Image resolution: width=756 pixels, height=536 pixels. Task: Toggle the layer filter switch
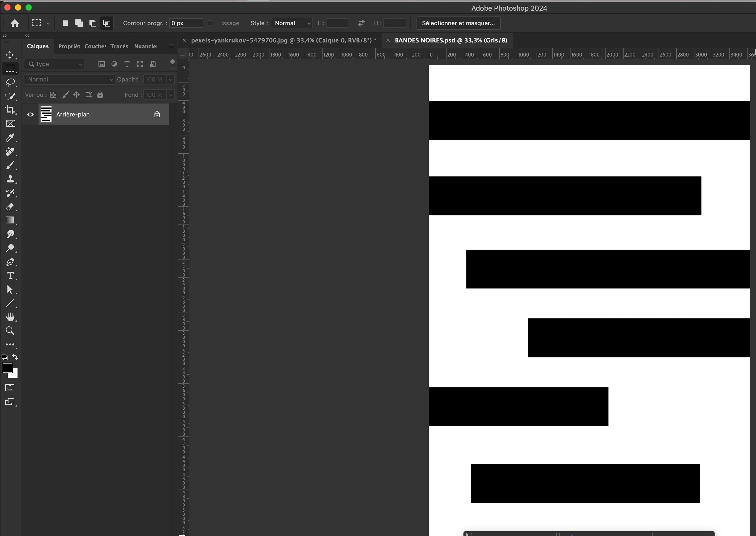pyautogui.click(x=172, y=64)
